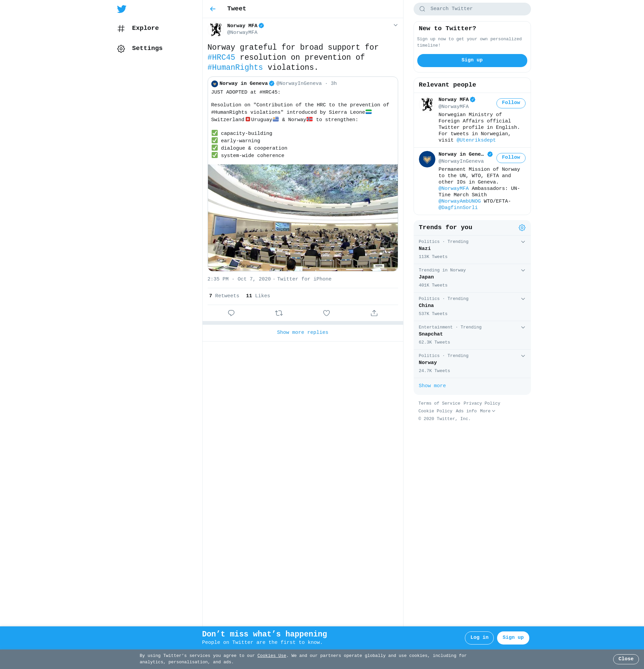Click the Twitter bird logo

[121, 9]
